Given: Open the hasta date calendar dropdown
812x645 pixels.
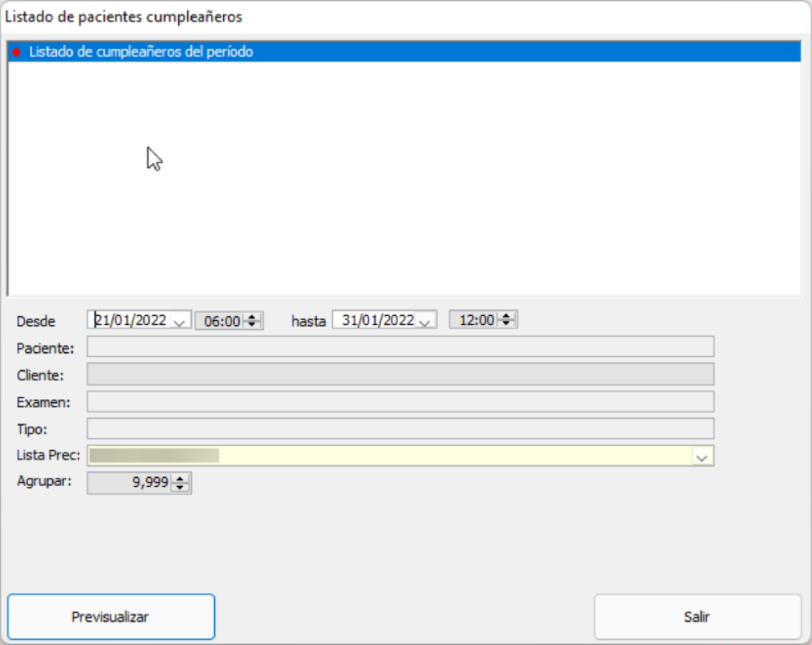Looking at the screenshot, I should click(x=425, y=322).
